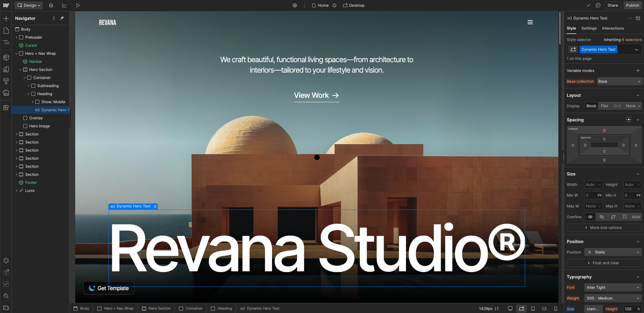
Task: Expand the Lunis item in the Navigator
Action: click(x=17, y=191)
